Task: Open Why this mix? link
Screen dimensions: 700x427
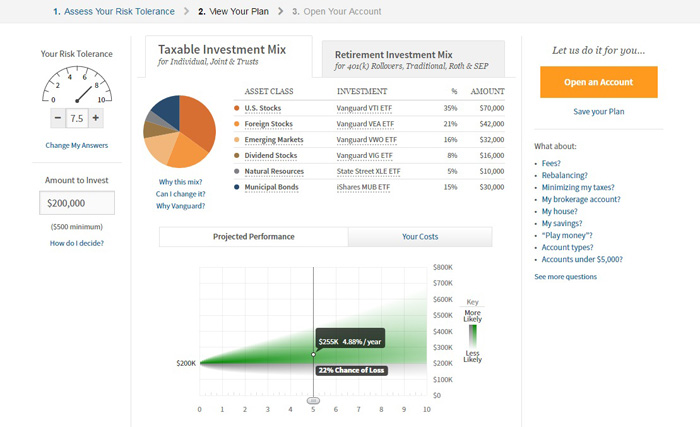Action: click(x=180, y=182)
